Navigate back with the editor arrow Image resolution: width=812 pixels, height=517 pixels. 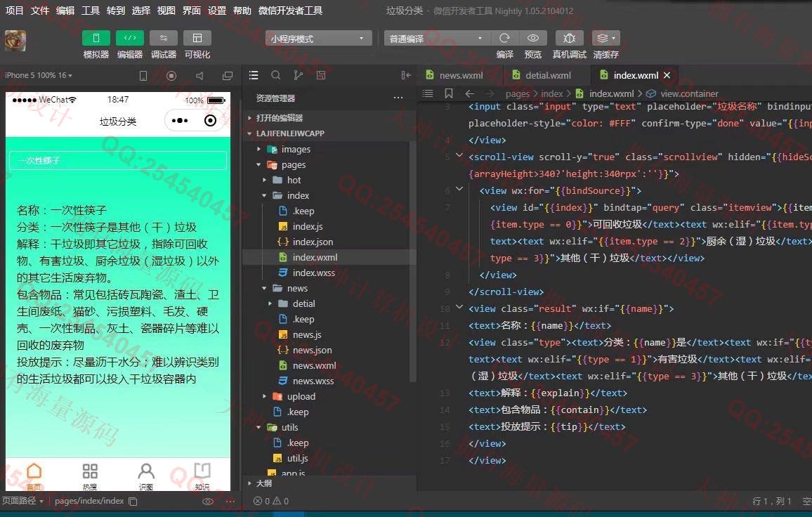[x=470, y=93]
